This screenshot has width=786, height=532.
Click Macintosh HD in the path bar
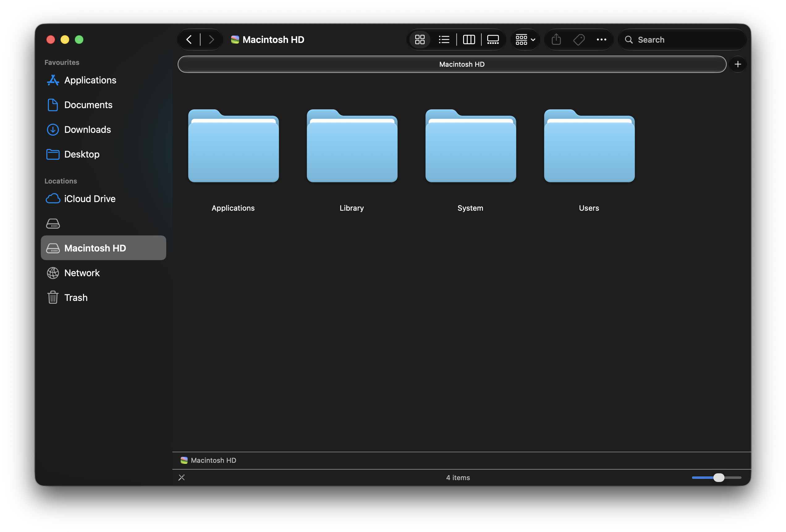[x=208, y=460]
